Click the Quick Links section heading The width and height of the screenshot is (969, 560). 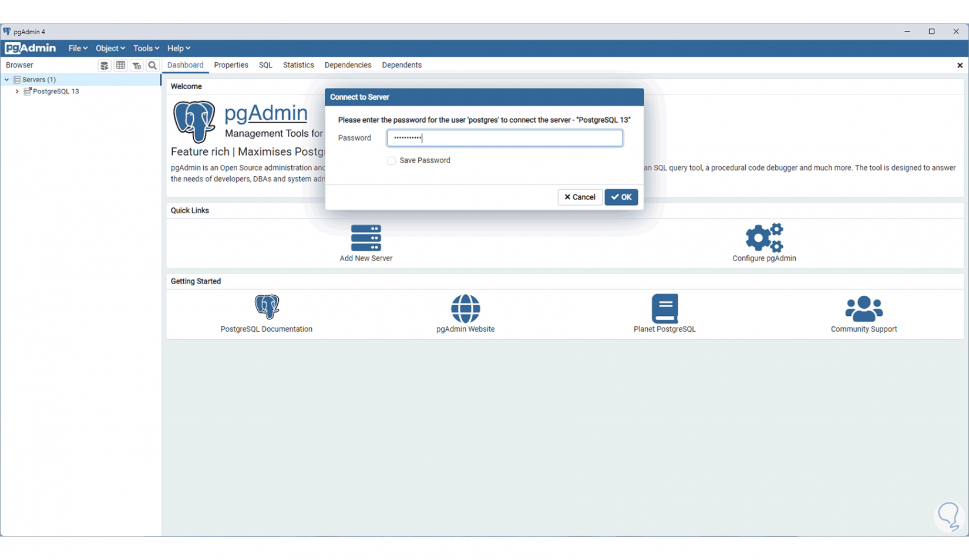190,210
